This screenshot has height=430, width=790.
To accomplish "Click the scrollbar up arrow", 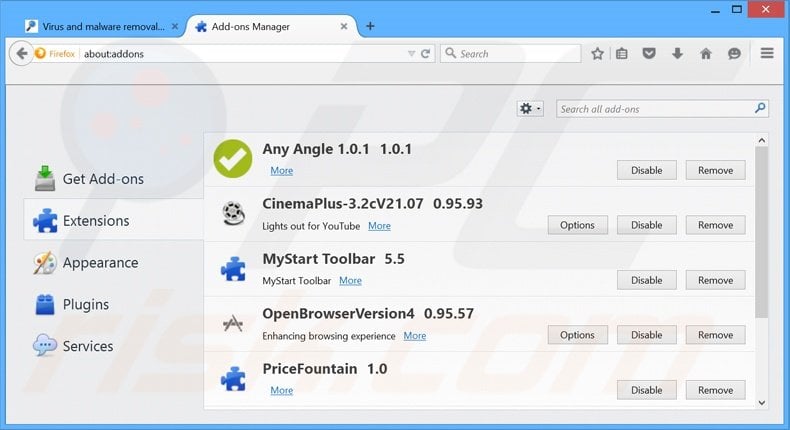I will pyautogui.click(x=762, y=141).
